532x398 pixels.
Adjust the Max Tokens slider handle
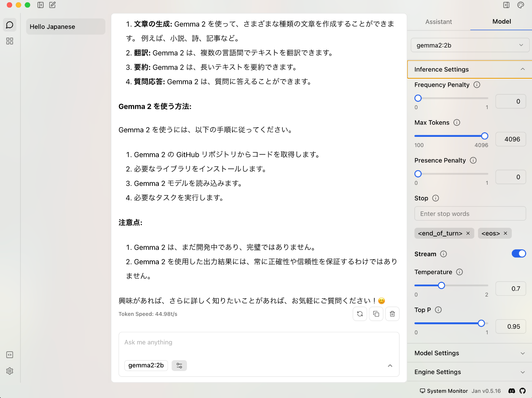click(x=484, y=136)
